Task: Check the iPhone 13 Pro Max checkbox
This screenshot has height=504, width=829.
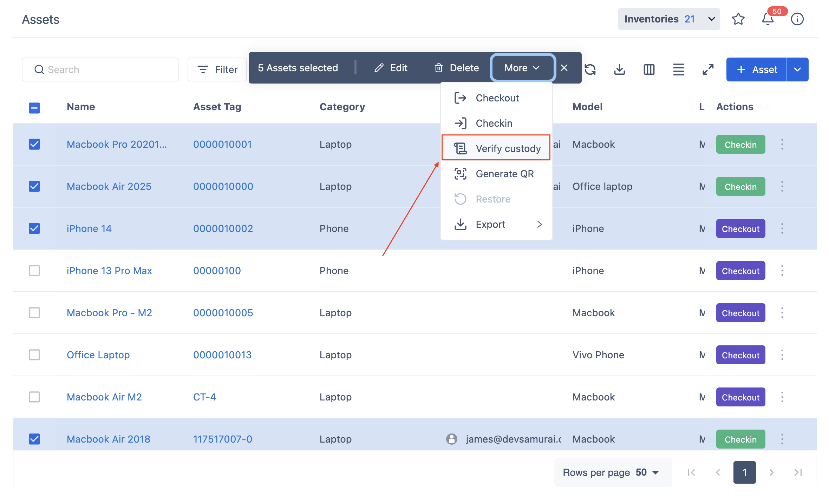Action: coord(34,271)
